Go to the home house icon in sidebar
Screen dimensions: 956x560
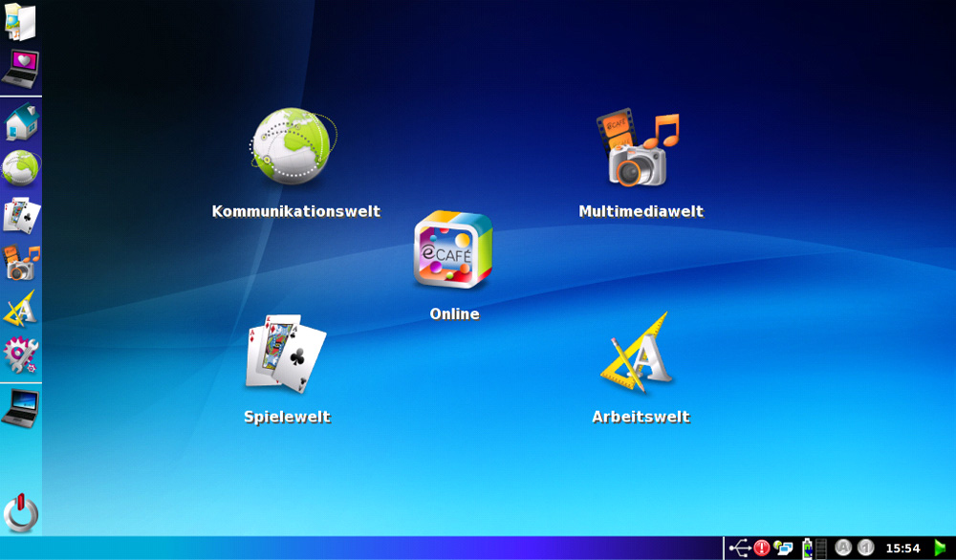(x=21, y=121)
